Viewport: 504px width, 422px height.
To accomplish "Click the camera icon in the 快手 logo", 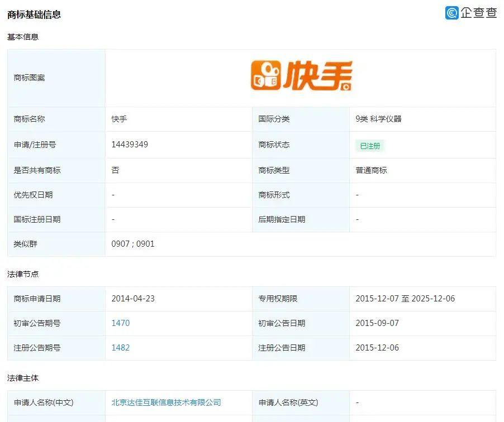I will pos(267,75).
